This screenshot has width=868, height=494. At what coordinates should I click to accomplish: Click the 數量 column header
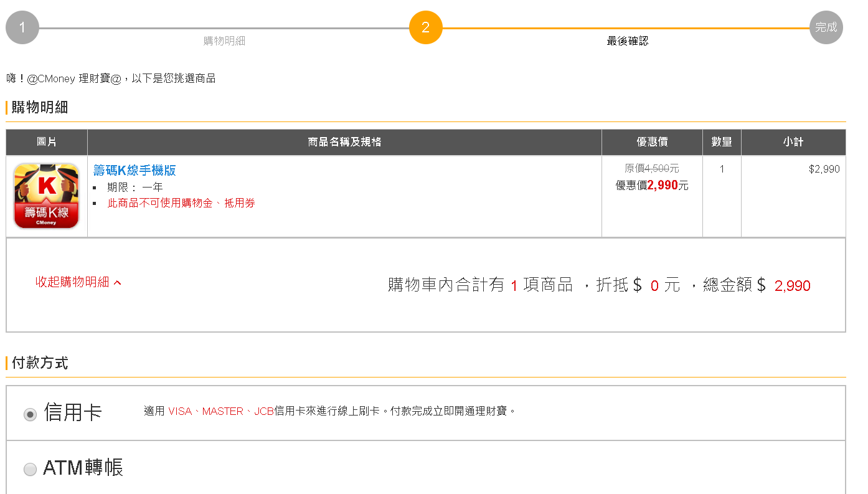pyautogui.click(x=722, y=142)
